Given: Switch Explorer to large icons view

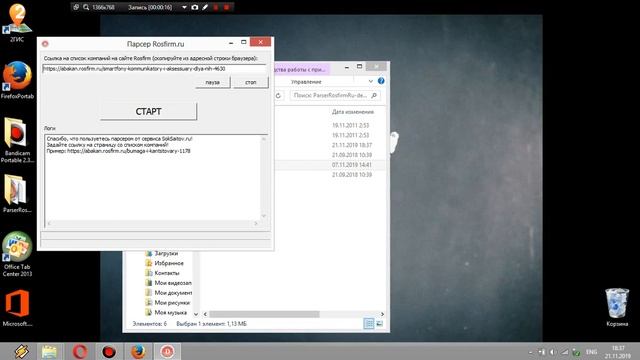Looking at the screenshot, I should [x=380, y=324].
